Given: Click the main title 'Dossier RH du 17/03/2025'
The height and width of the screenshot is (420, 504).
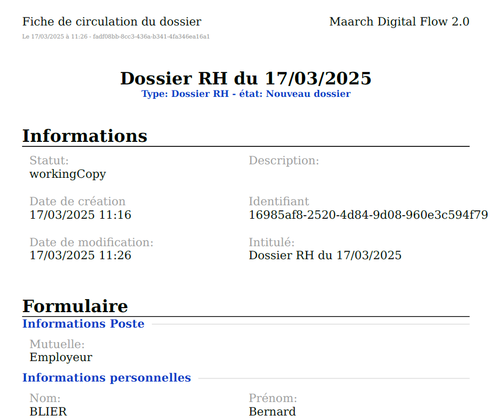Looking at the screenshot, I should click(246, 78).
